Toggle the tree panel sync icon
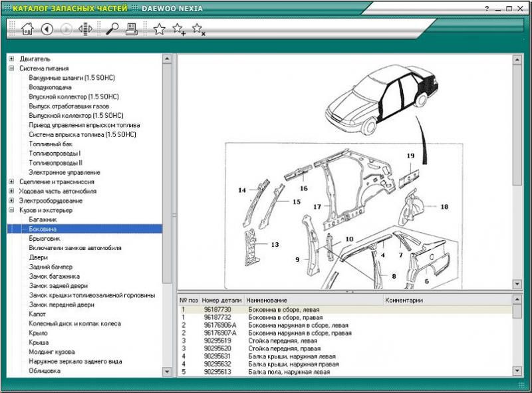532x393 pixels. (85, 29)
